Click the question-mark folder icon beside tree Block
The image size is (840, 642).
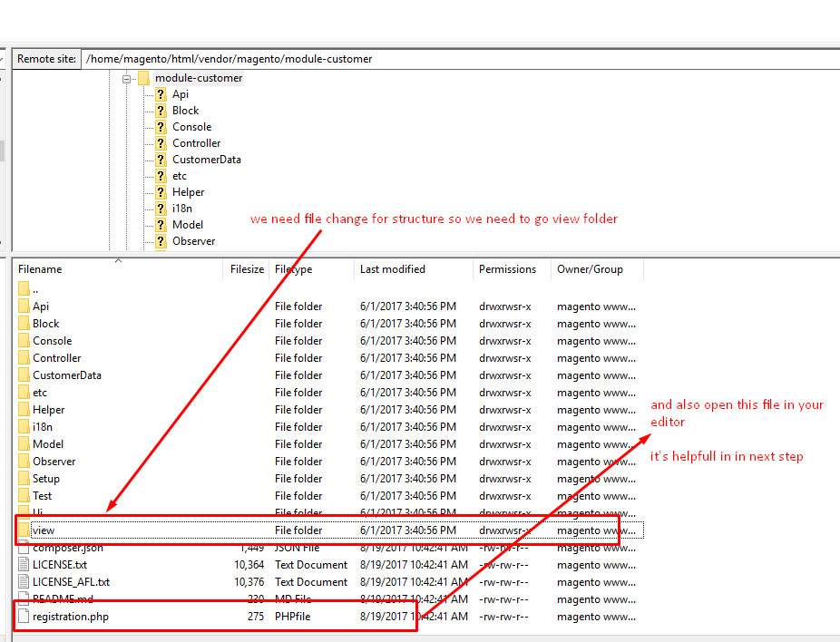click(x=161, y=111)
